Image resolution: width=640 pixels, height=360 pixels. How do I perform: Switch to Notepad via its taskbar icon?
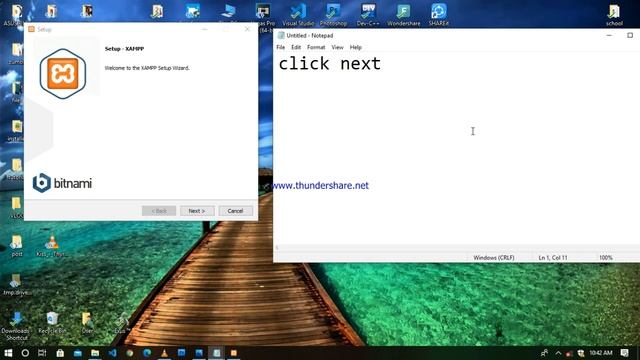coord(216,353)
